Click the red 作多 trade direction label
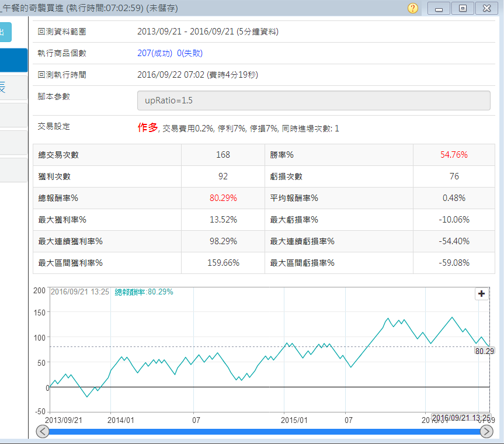Image resolution: width=504 pixels, height=444 pixels. [x=148, y=127]
